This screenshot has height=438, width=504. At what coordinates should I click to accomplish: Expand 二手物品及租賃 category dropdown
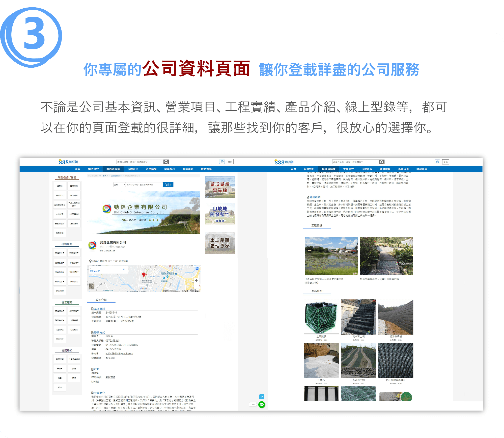pyautogui.click(x=74, y=205)
